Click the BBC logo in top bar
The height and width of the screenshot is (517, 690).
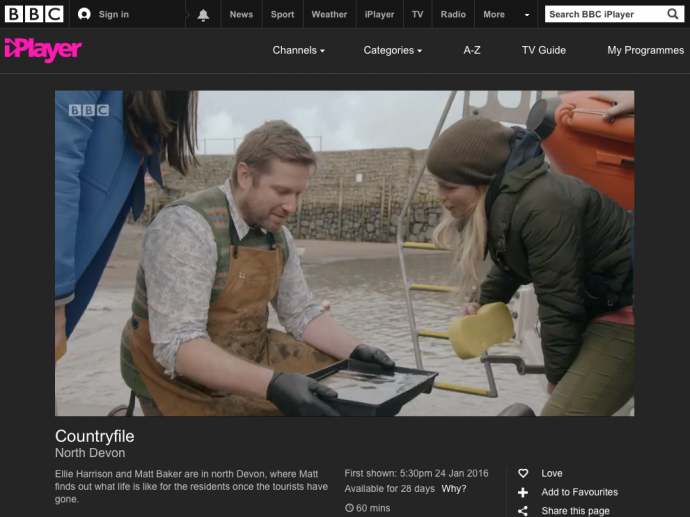point(35,14)
